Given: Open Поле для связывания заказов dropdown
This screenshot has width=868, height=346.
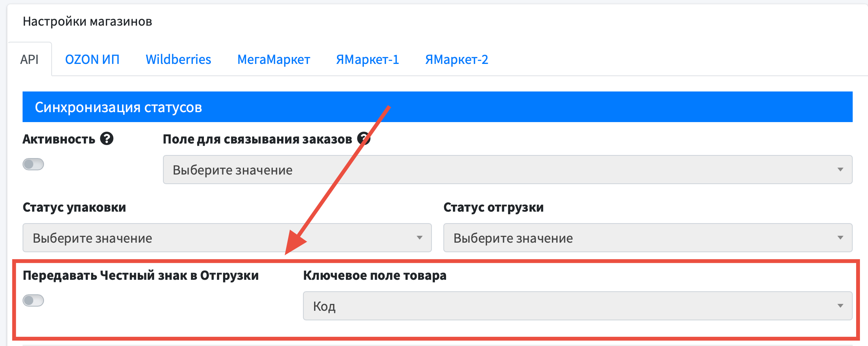Looking at the screenshot, I should click(x=508, y=170).
